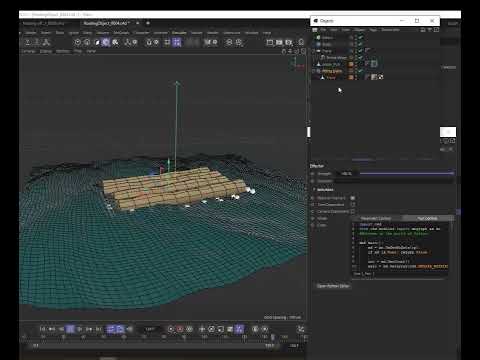Open Object Manager Bookmarks menu
The width and height of the screenshot is (480, 360).
pyautogui.click(x=390, y=30)
